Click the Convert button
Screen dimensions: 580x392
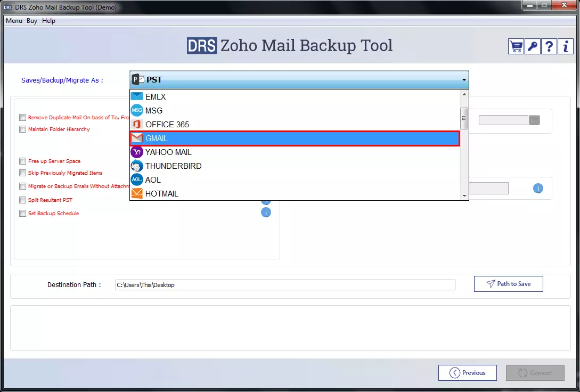point(535,373)
